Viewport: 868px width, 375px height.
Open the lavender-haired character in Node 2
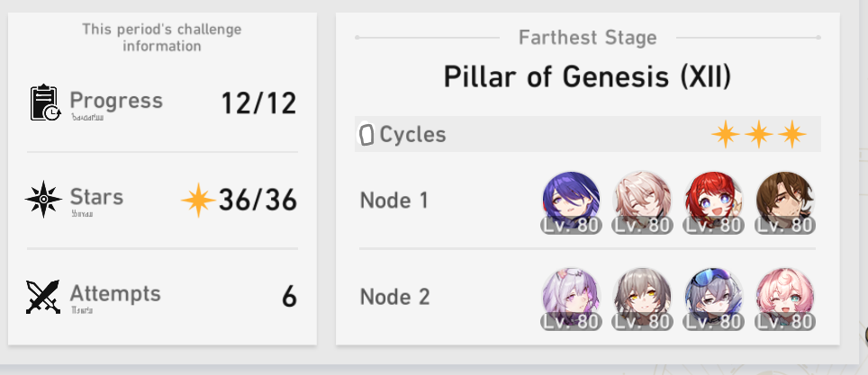point(571,299)
